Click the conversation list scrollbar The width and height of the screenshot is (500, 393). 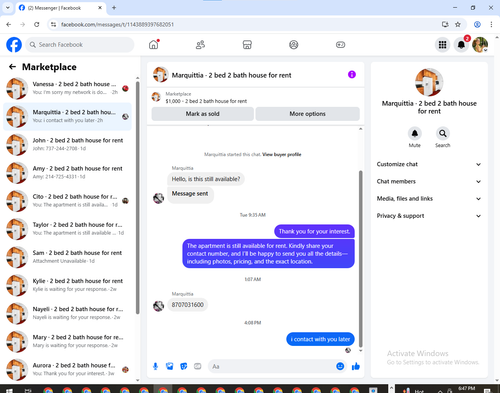coord(137,198)
